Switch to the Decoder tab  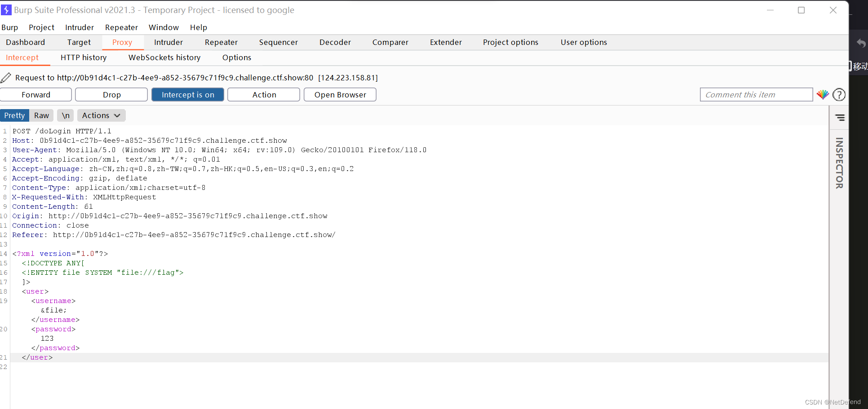(x=335, y=42)
